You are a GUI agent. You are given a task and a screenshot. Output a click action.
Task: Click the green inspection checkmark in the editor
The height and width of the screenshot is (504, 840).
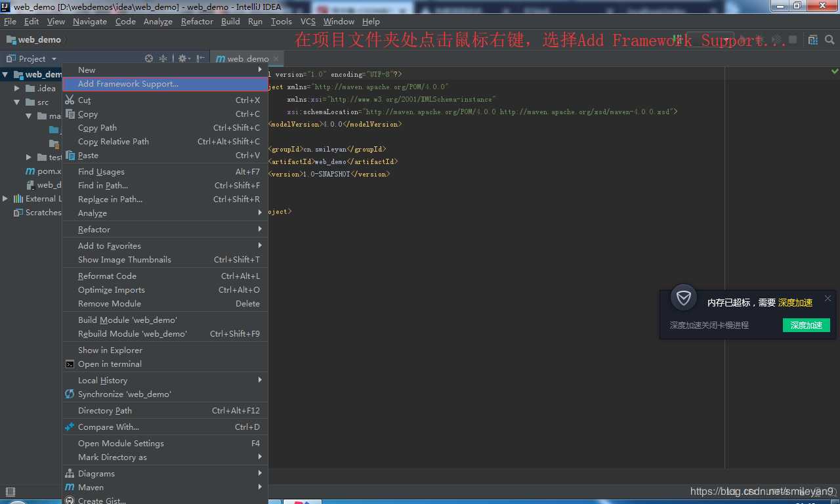[x=835, y=71]
